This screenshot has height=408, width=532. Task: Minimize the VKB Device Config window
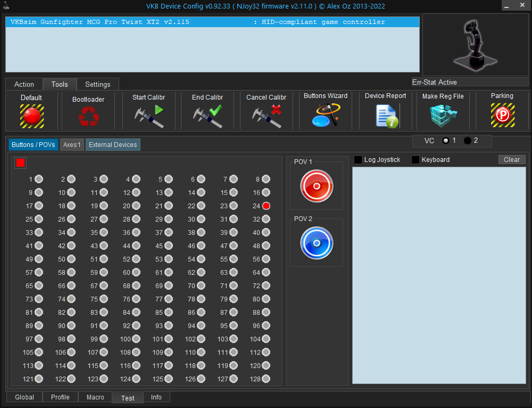click(x=506, y=6)
